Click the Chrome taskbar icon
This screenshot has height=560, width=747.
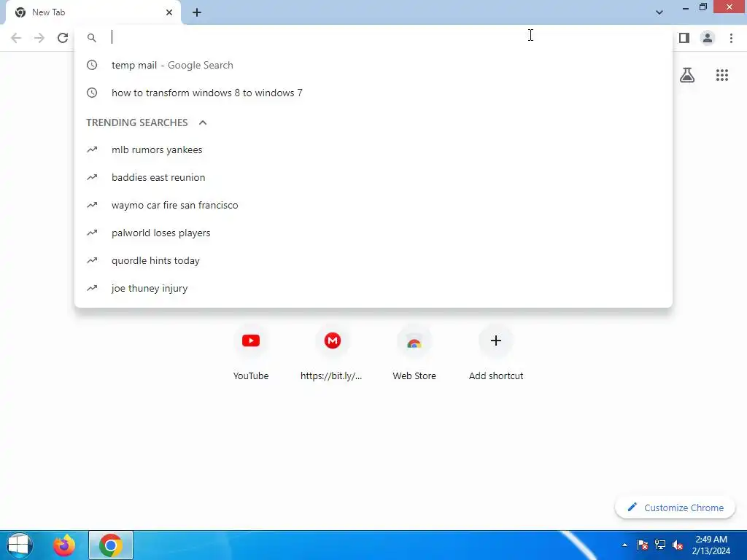pos(111,545)
